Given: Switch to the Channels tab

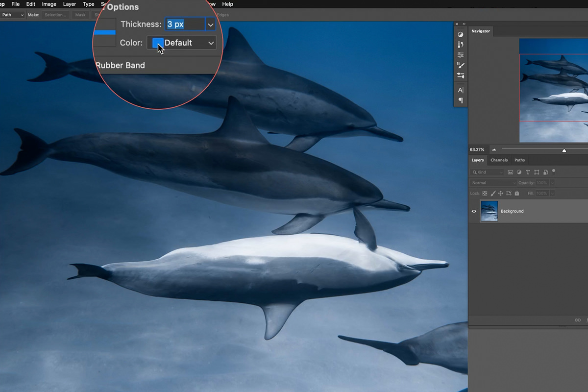Looking at the screenshot, I should (x=499, y=160).
